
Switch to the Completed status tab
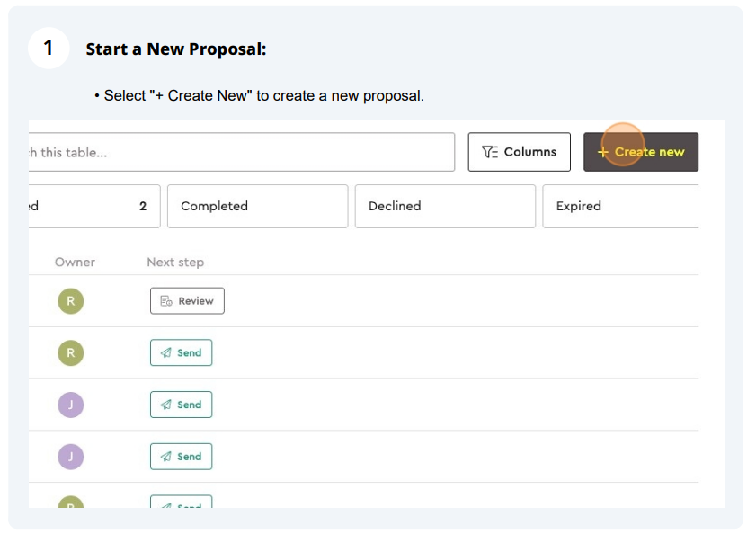pos(257,206)
